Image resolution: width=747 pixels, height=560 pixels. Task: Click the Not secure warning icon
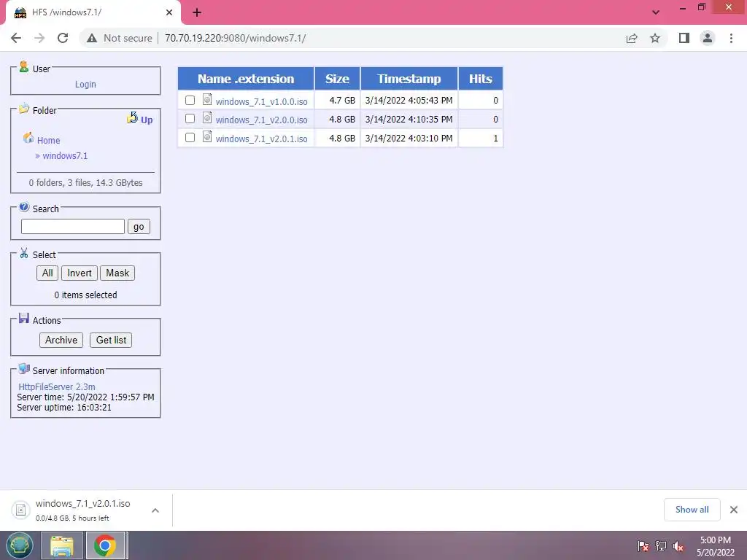pos(92,38)
